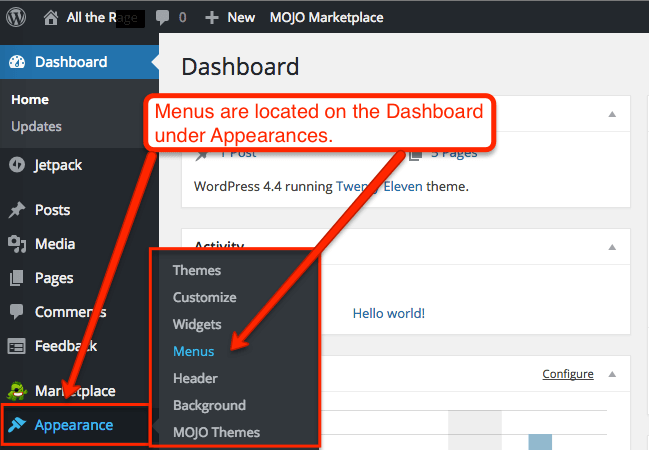Choose MOJO Themes in Appearance submenu
649x450 pixels.
216,432
